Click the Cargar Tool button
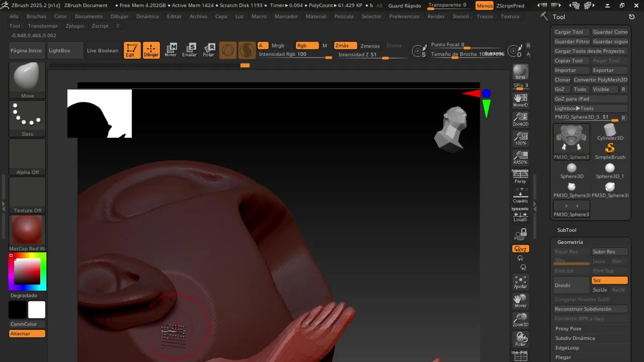This screenshot has height=362, width=644. pos(571,32)
